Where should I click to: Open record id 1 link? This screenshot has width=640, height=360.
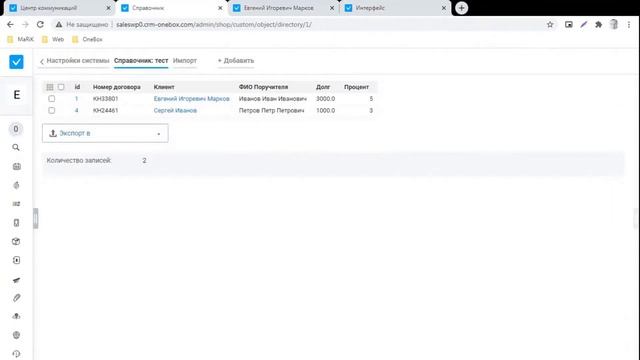coord(76,99)
